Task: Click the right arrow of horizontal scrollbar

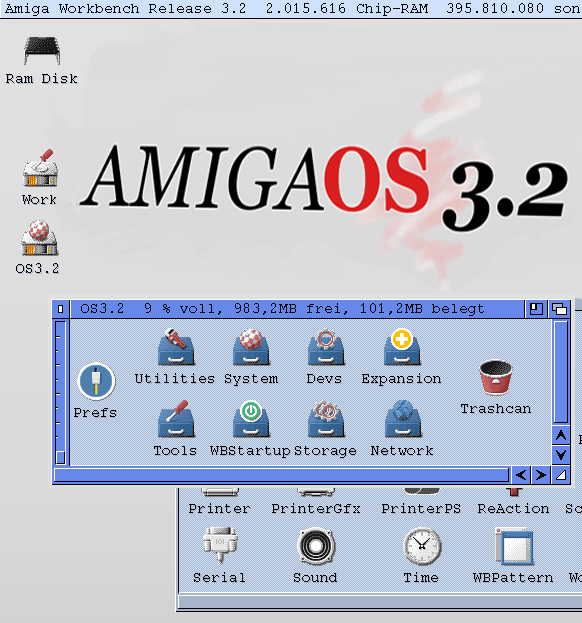Action: point(540,475)
